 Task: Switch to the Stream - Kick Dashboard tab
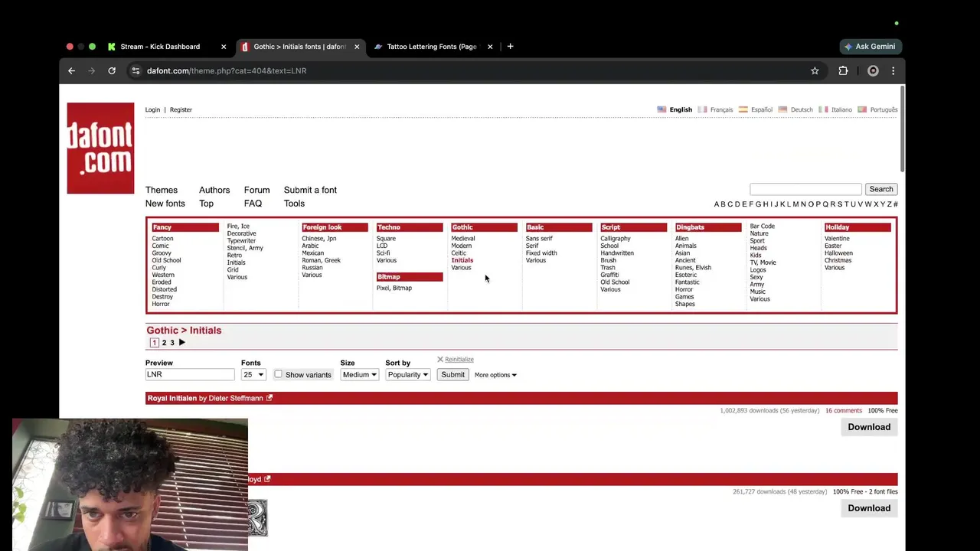click(x=160, y=47)
